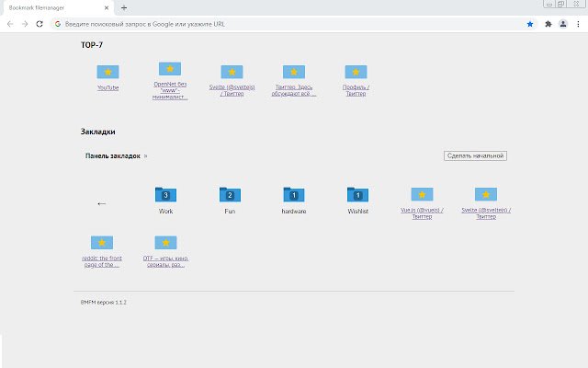Open the 'Профиль / Твиттер' link
588x368 pixels.
click(x=356, y=90)
